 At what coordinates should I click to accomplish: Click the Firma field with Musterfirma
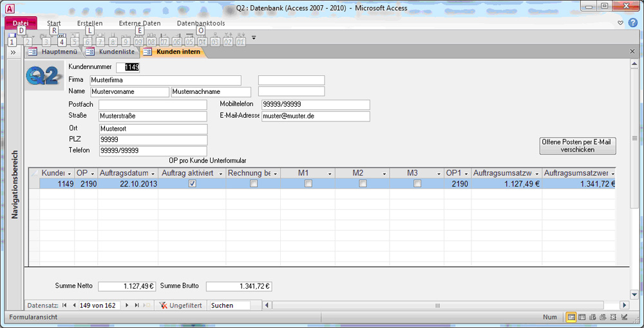[166, 80]
